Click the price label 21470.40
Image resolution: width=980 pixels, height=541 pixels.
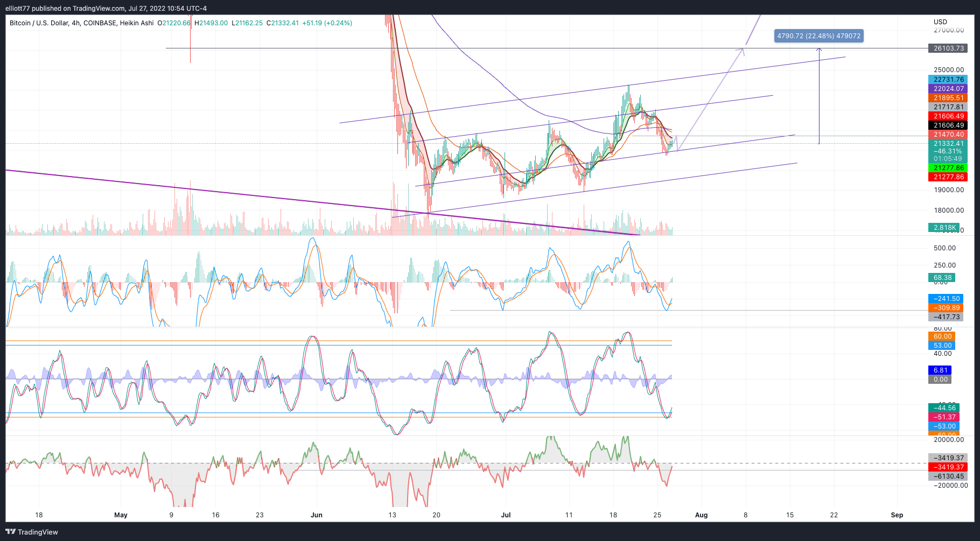948,135
